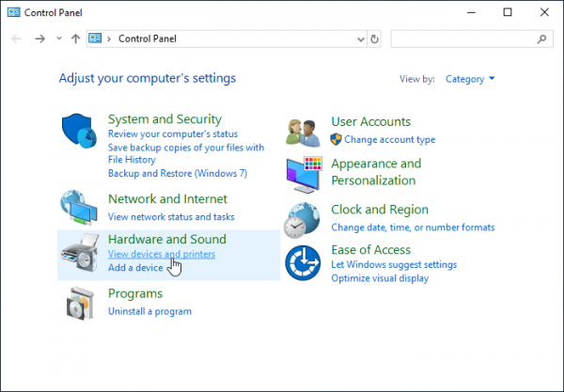Open the System and Security shield icon
The height and width of the screenshot is (392, 564).
[79, 131]
